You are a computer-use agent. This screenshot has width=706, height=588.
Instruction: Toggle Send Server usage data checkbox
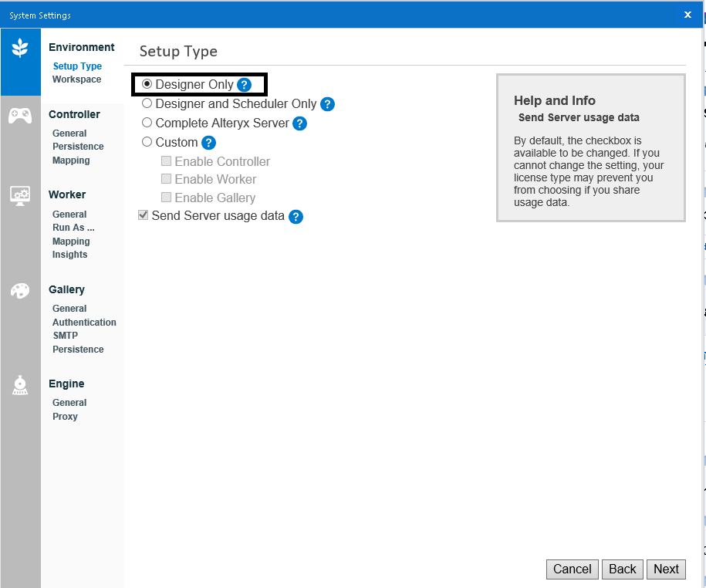144,215
